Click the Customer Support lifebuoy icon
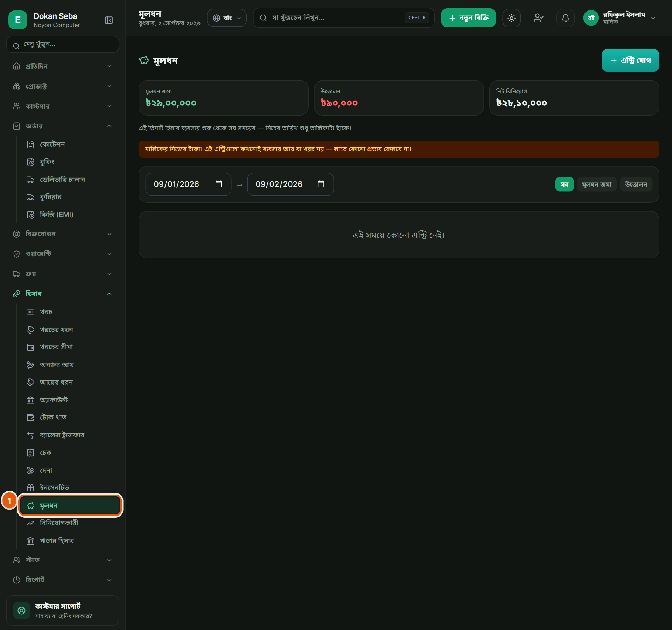The height and width of the screenshot is (630, 672). 21,610
